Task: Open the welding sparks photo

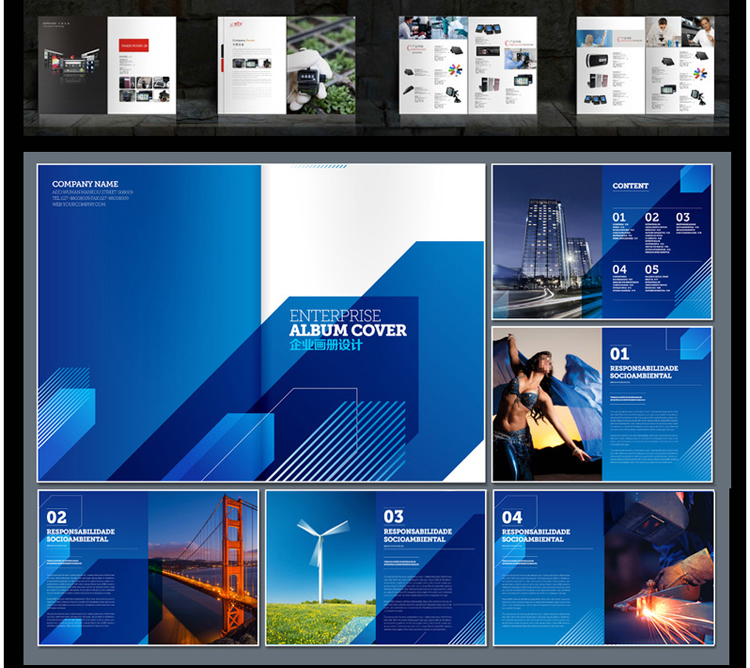Action: [x=658, y=566]
